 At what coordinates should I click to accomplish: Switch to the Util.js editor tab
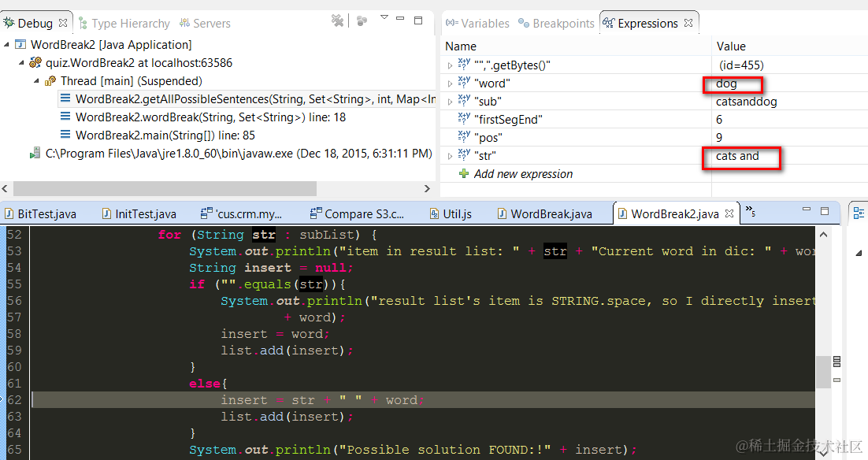click(x=451, y=213)
